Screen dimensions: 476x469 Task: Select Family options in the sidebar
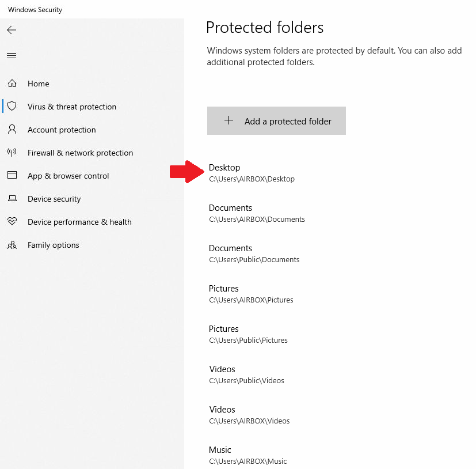coord(53,245)
